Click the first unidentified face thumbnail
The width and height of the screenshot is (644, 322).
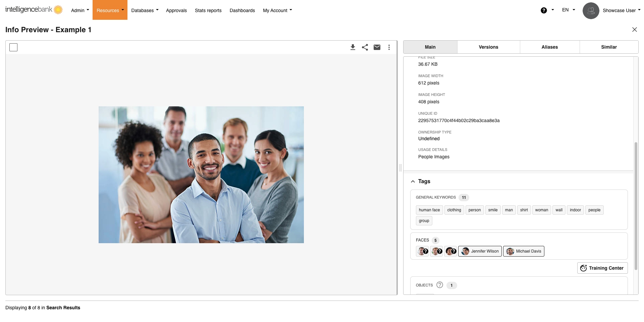click(x=422, y=251)
